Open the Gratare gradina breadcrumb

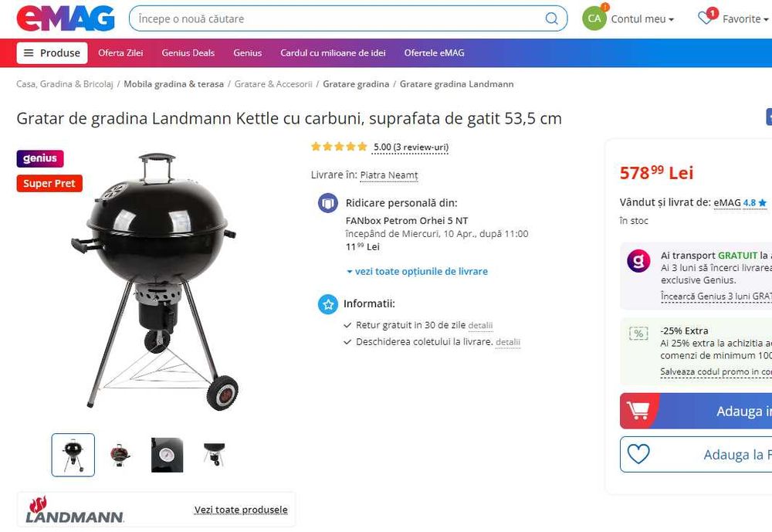(x=356, y=84)
